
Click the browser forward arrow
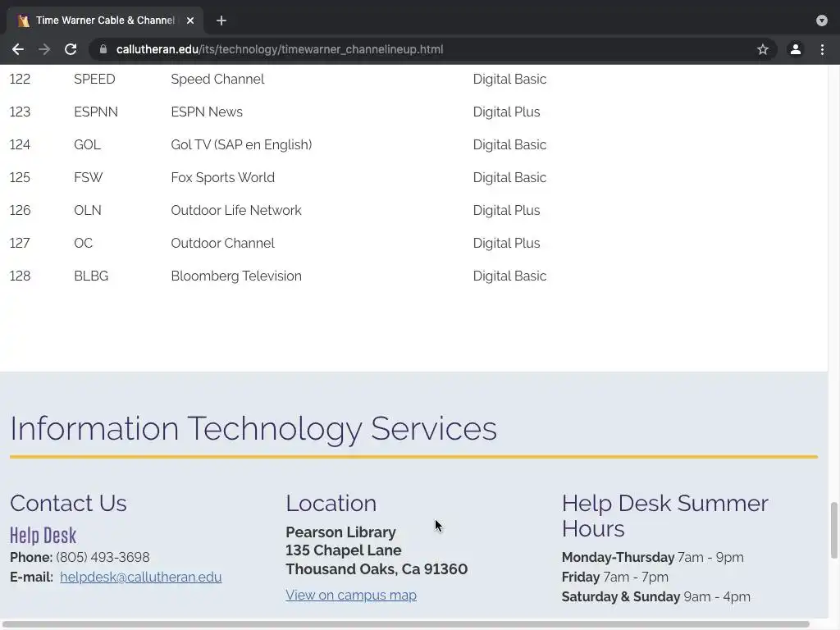(x=44, y=49)
